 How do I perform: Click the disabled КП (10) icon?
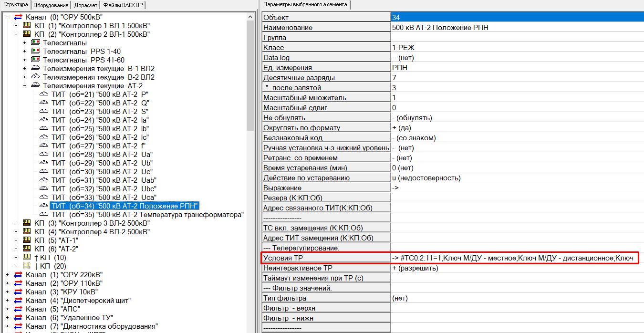(x=27, y=258)
